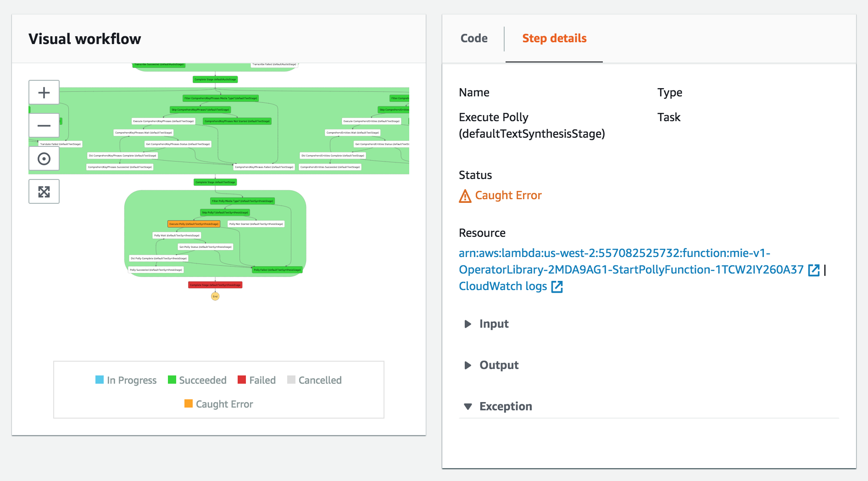Select the ComprehendEntities Wait node

(353, 133)
